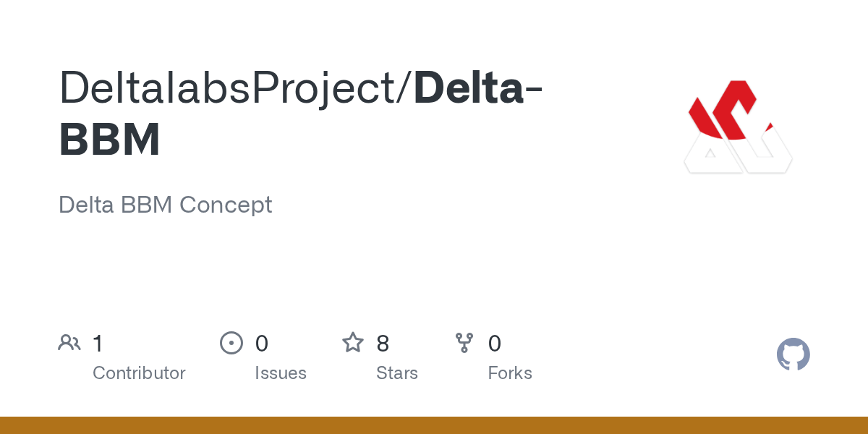The width and height of the screenshot is (868, 434).
Task: Click the issues count number 0
Action: pos(262,343)
